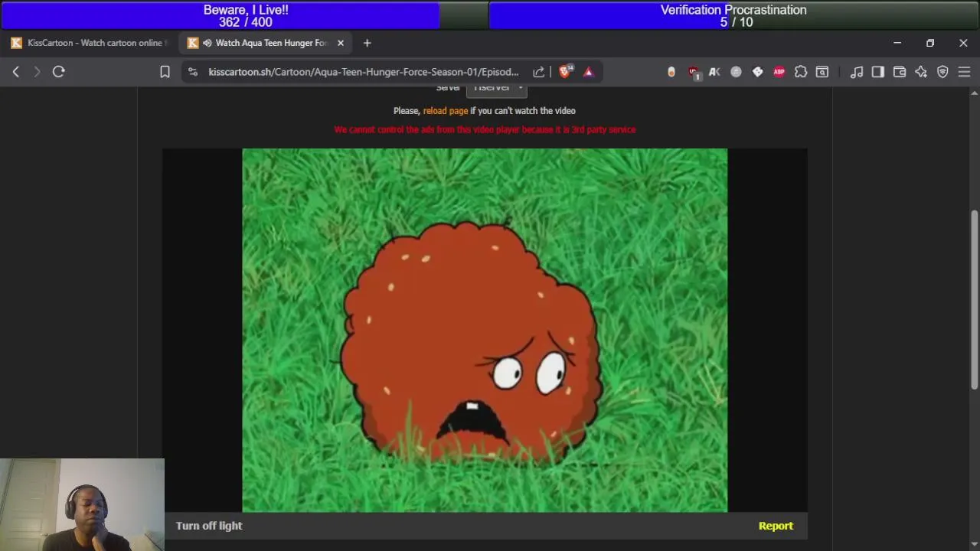Click the webcam overlay thumbnail
The height and width of the screenshot is (551, 980).
pyautogui.click(x=82, y=504)
